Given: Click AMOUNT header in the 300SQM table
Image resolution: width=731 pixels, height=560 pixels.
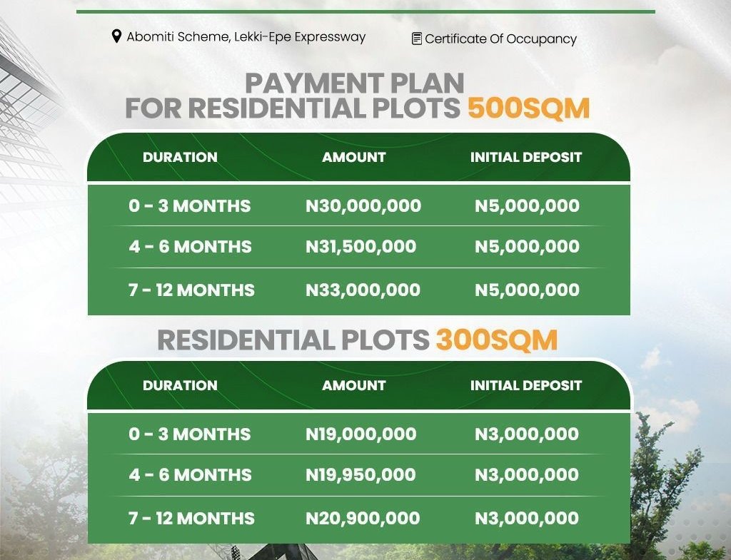Looking at the screenshot, I should click(353, 385).
